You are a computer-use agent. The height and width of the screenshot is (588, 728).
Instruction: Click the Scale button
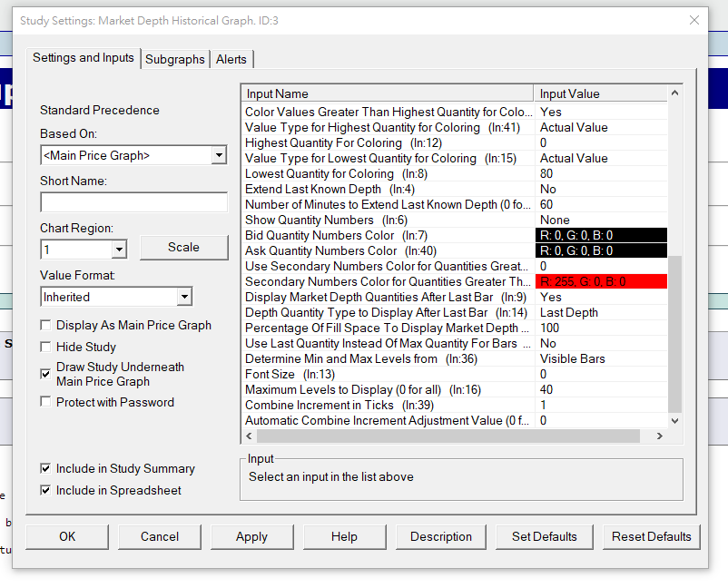tap(184, 248)
